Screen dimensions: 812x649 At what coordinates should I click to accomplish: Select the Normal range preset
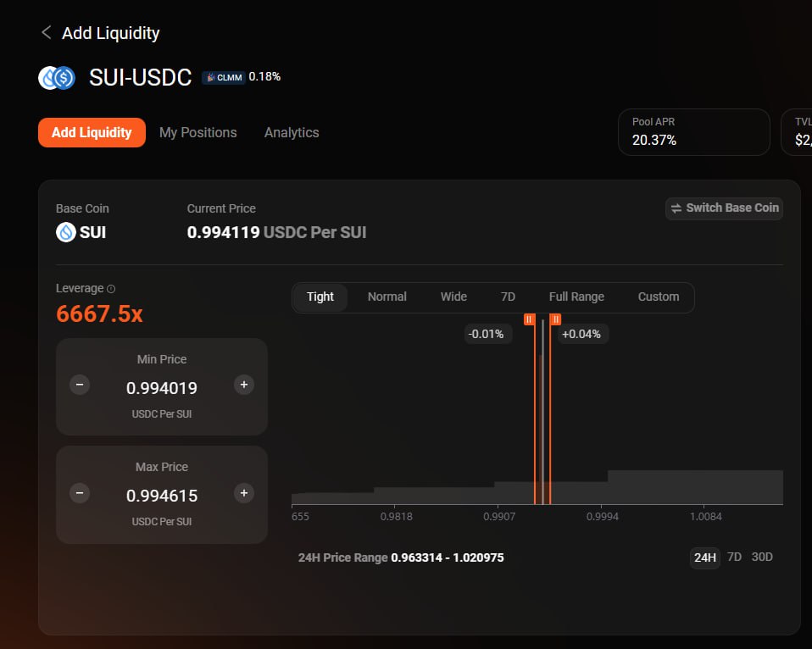387,297
